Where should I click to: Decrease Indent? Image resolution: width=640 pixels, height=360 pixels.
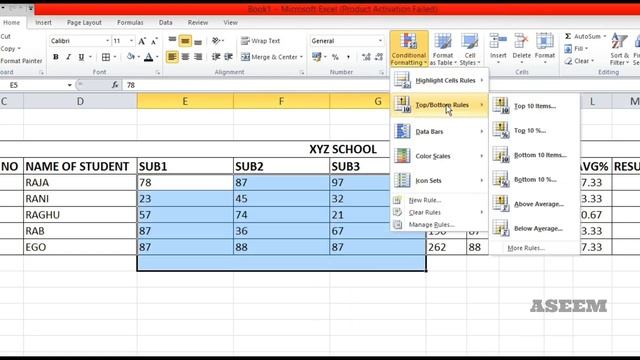coord(216,57)
